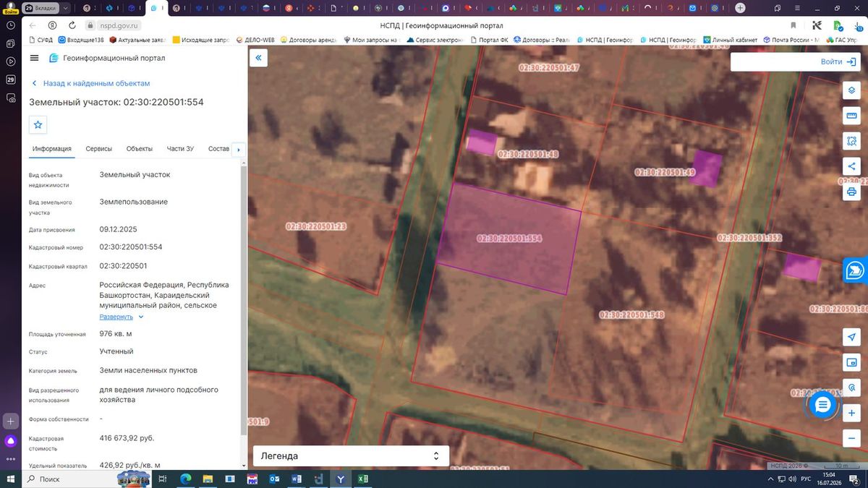This screenshot has height=488, width=868.
Task: Click cadastral value 416 673,92 руб.
Action: tap(127, 438)
